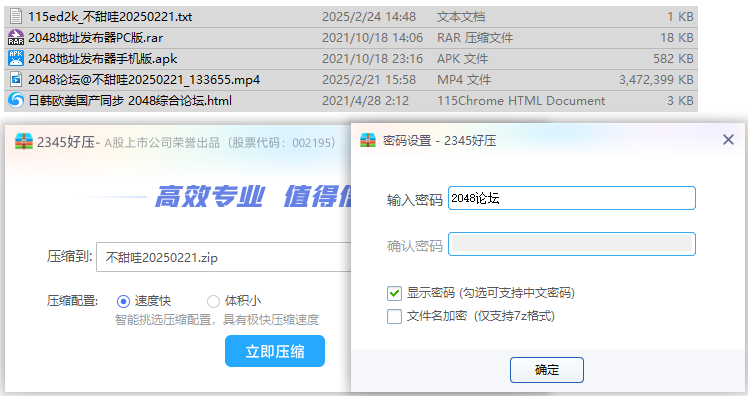748x396 pixels.
Task: Close the 密码设置 password dialog
Action: coord(728,140)
